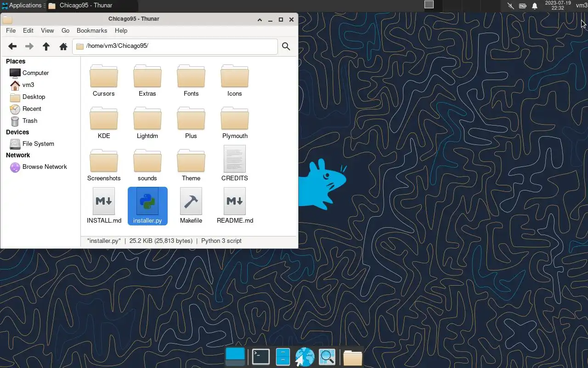
Task: Launch Web Browser globe icon in dock
Action: (305, 356)
